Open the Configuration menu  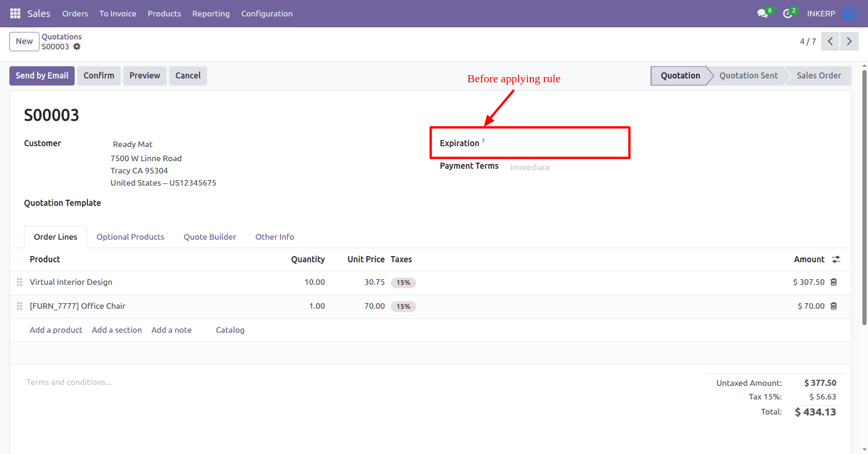[x=267, y=14]
